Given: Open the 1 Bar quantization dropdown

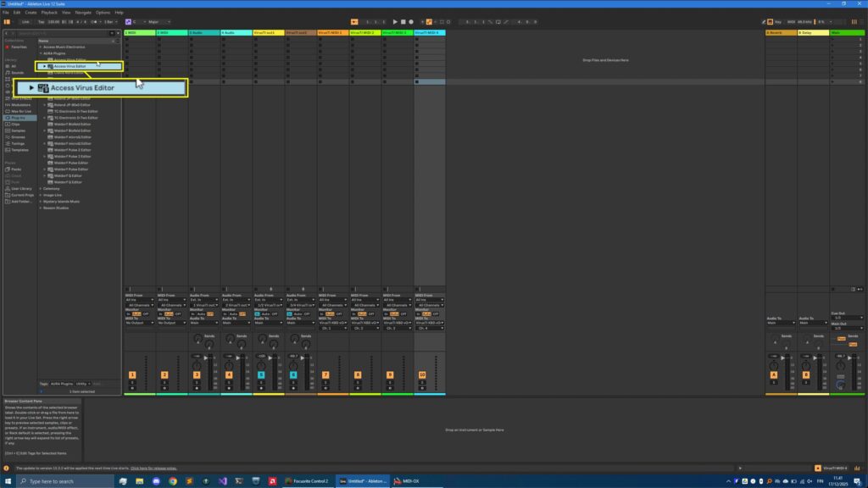Looking at the screenshot, I should point(109,22).
